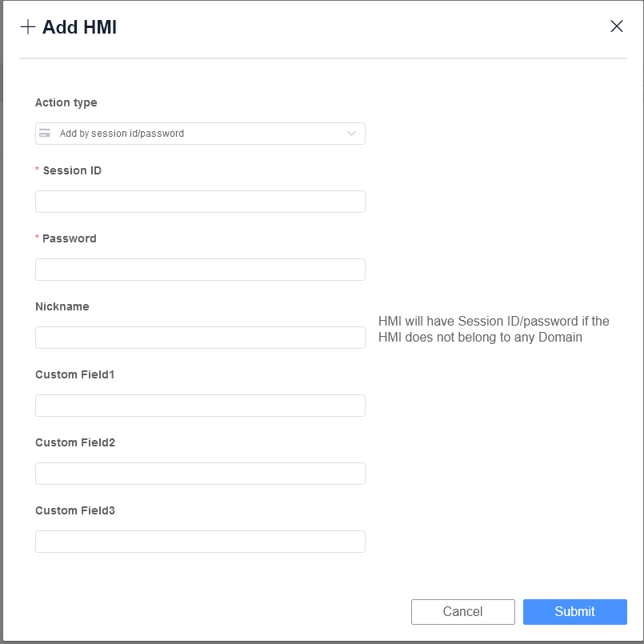This screenshot has height=644, width=644.
Task: Click the Custom Field2 label
Action: click(x=75, y=442)
